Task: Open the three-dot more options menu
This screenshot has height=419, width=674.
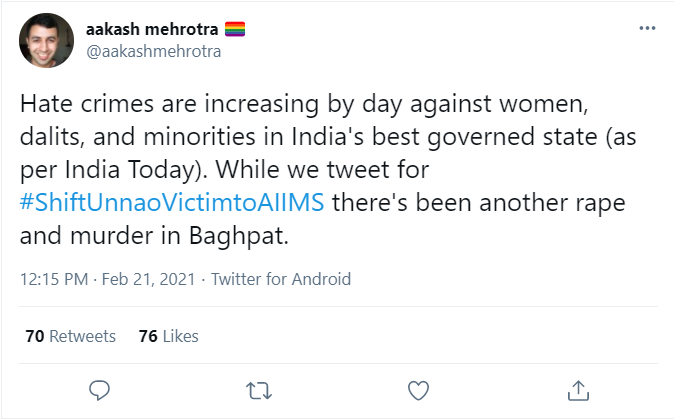Action: 647,28
